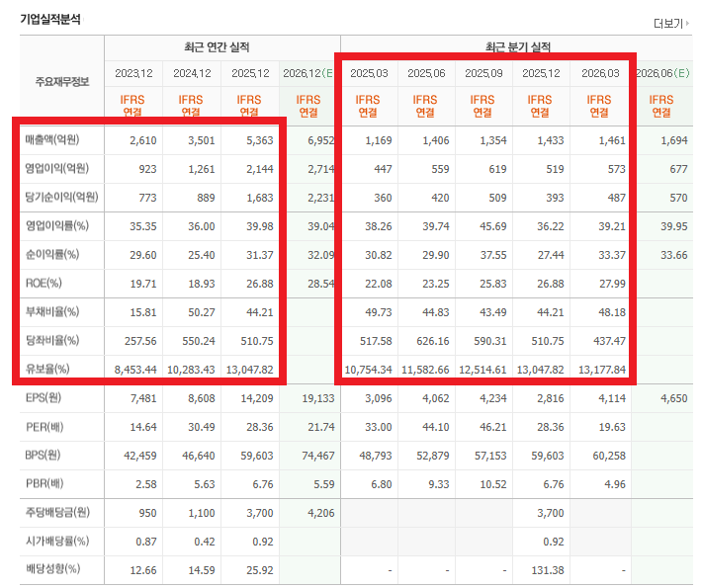Click the 주요재무정보 header cell
701x588 pixels.
[x=62, y=81]
